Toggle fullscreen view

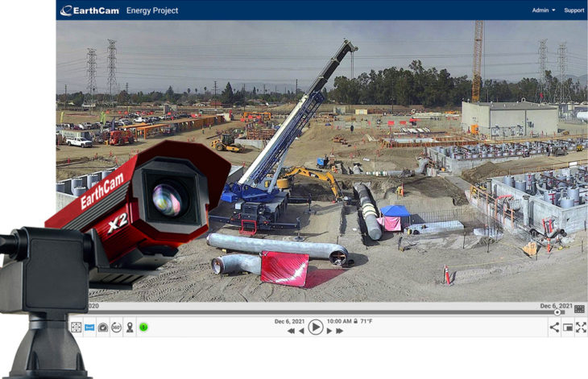click(x=581, y=328)
